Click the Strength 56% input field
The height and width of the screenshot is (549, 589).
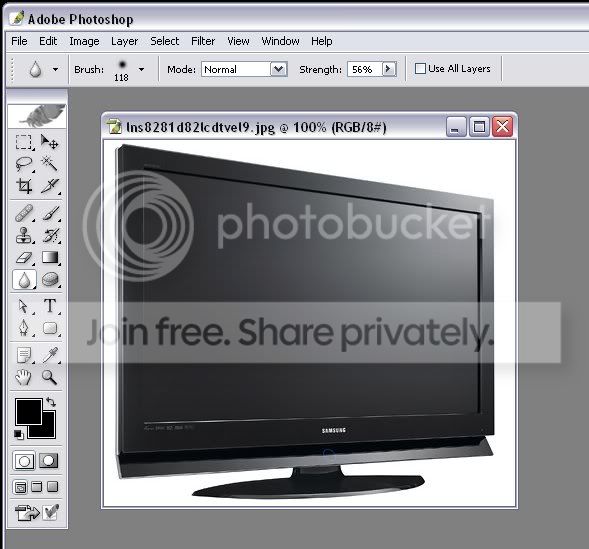364,69
